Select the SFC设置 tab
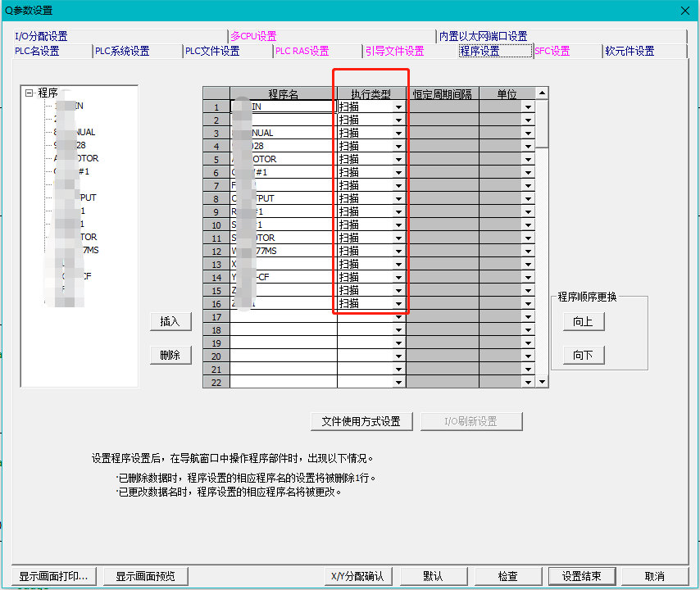 (x=552, y=51)
